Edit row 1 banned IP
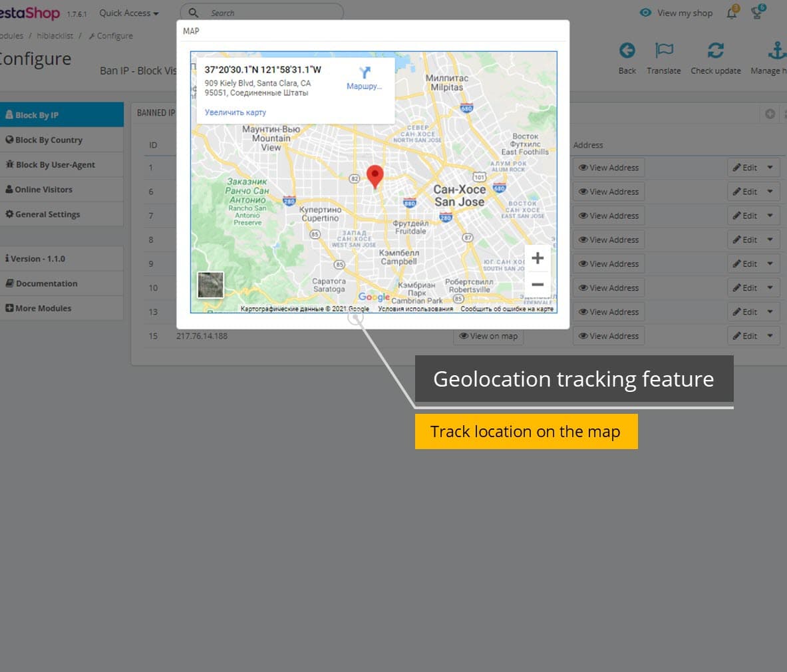This screenshot has width=787, height=672. click(745, 168)
